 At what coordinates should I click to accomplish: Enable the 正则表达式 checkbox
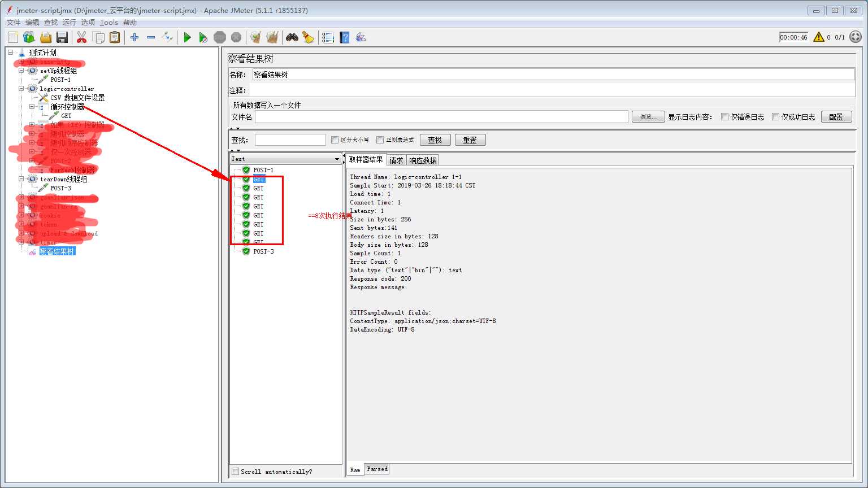(380, 140)
